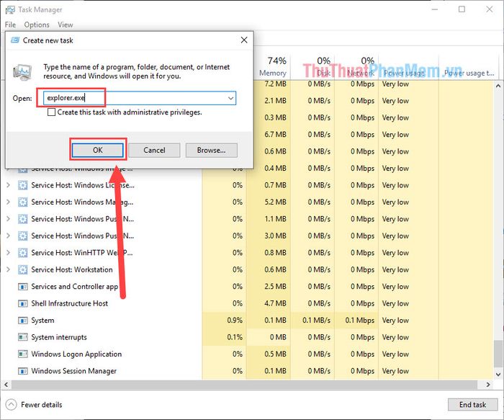This screenshot has width=504, height=420.
Task: Open the View menu
Action: 66,24
